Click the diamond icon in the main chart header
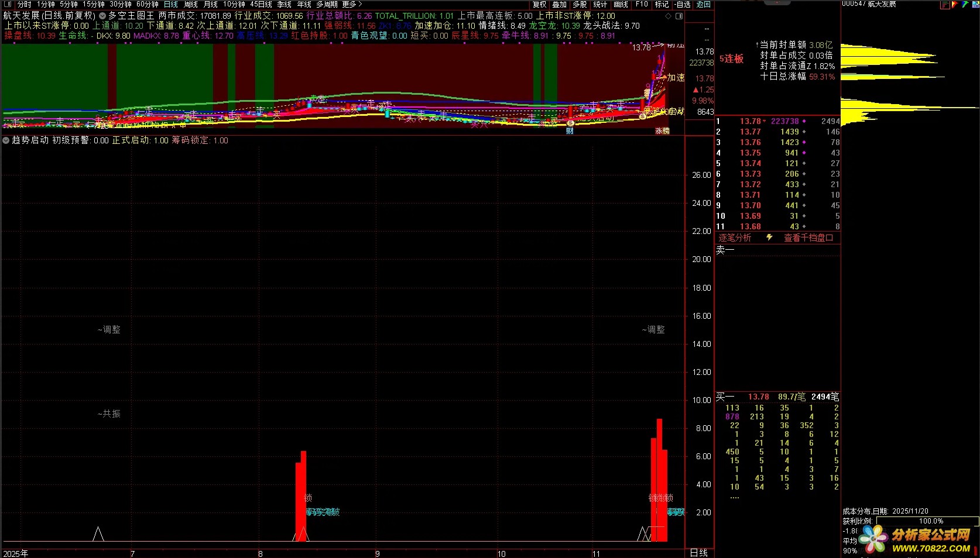This screenshot has height=558, width=980. (x=669, y=16)
